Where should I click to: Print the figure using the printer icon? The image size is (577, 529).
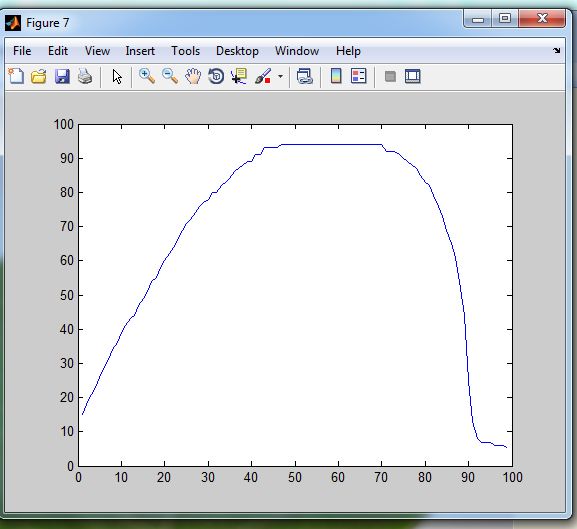[85, 77]
